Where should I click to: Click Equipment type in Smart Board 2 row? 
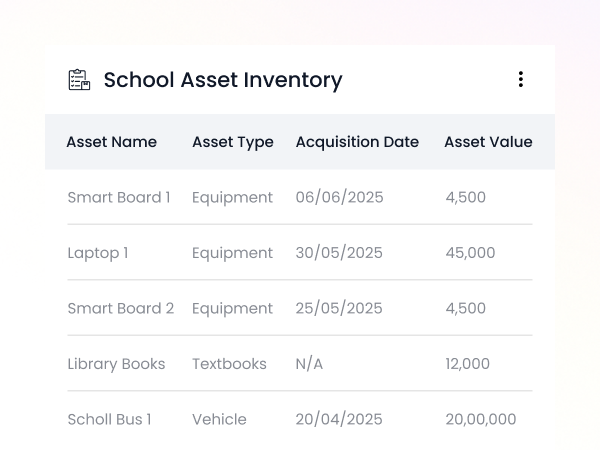point(232,309)
